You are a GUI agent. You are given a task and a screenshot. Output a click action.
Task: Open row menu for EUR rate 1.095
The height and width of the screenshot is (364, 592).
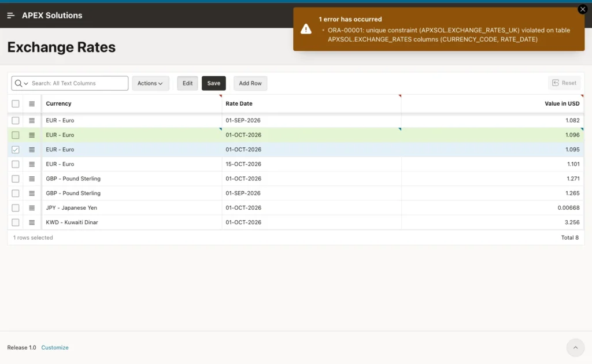[x=32, y=150]
